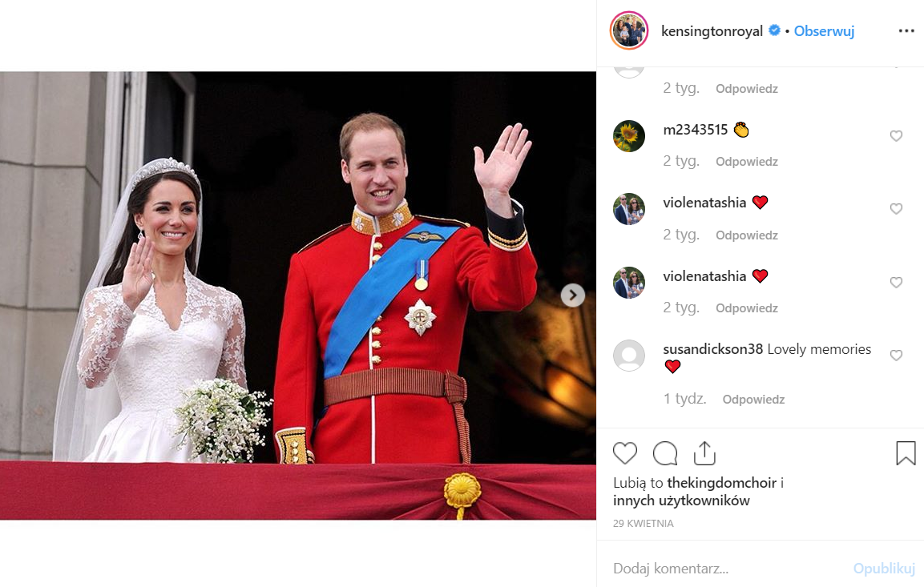The width and height of the screenshot is (924, 587).
Task: Open the kensingtonroyal username link
Action: coord(712,31)
